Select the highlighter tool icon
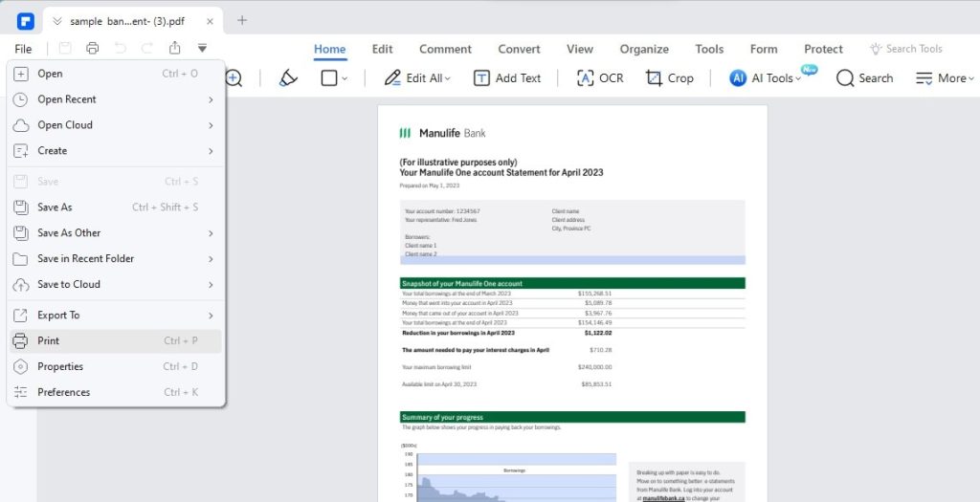This screenshot has width=980, height=502. [288, 78]
